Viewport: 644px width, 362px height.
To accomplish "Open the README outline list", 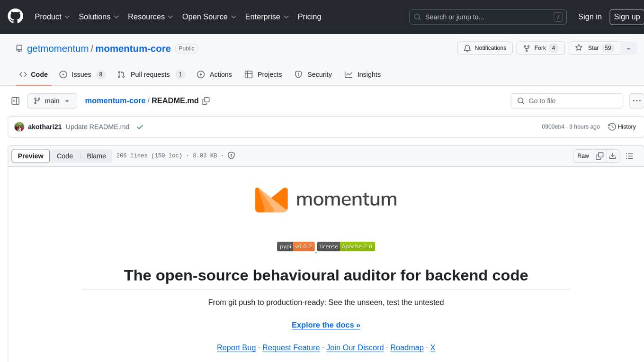I will click(x=629, y=156).
